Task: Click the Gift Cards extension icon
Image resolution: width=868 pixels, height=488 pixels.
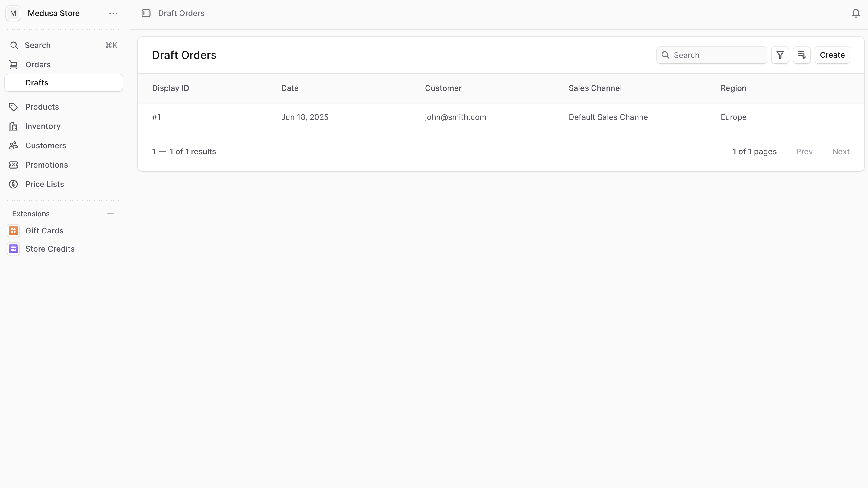Action: click(x=13, y=231)
